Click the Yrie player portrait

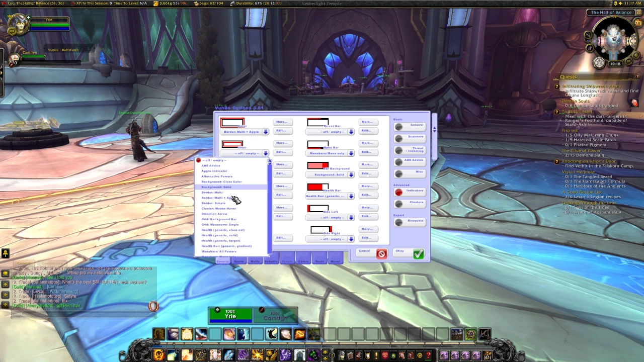tap(18, 24)
